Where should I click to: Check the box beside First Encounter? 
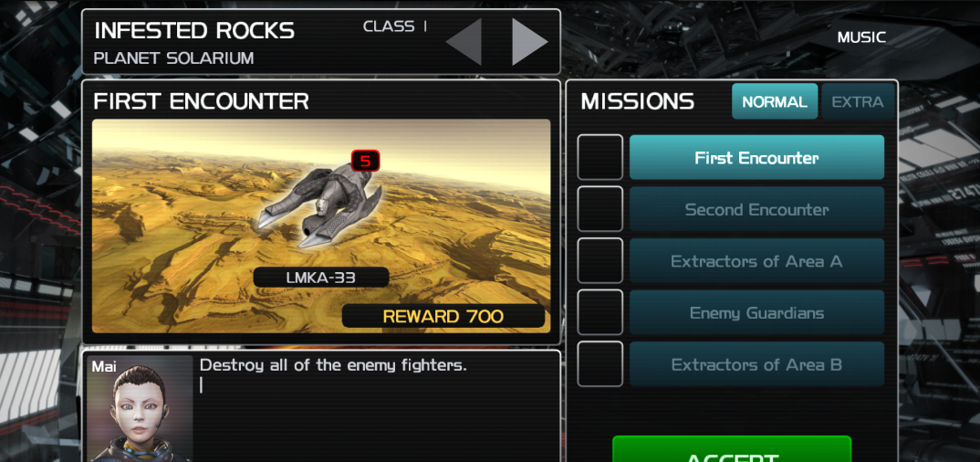600,157
